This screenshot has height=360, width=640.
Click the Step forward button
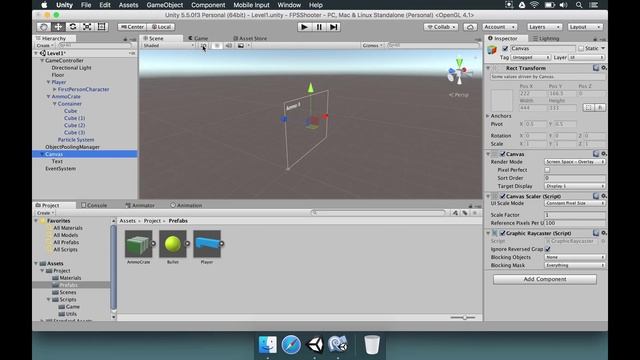pos(333,27)
